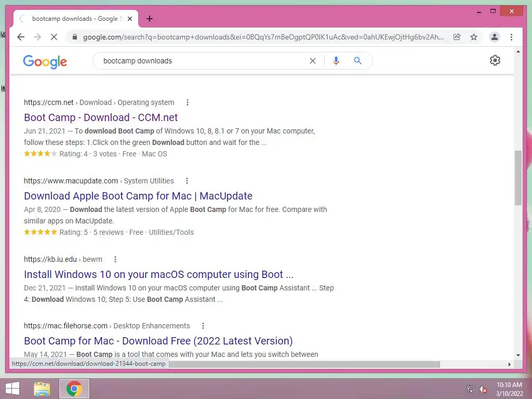Click the muted volume tray icon
The height and width of the screenshot is (399, 532).
point(483,389)
